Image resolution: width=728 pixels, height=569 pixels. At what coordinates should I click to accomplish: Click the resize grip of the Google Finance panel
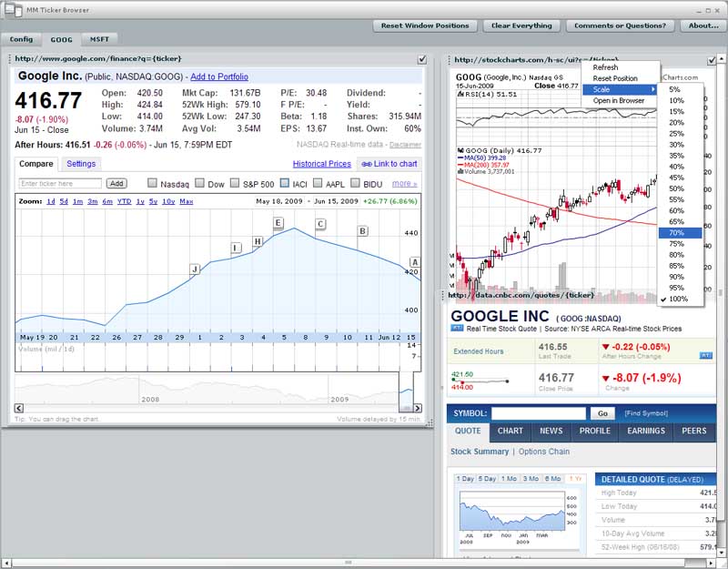click(430, 422)
